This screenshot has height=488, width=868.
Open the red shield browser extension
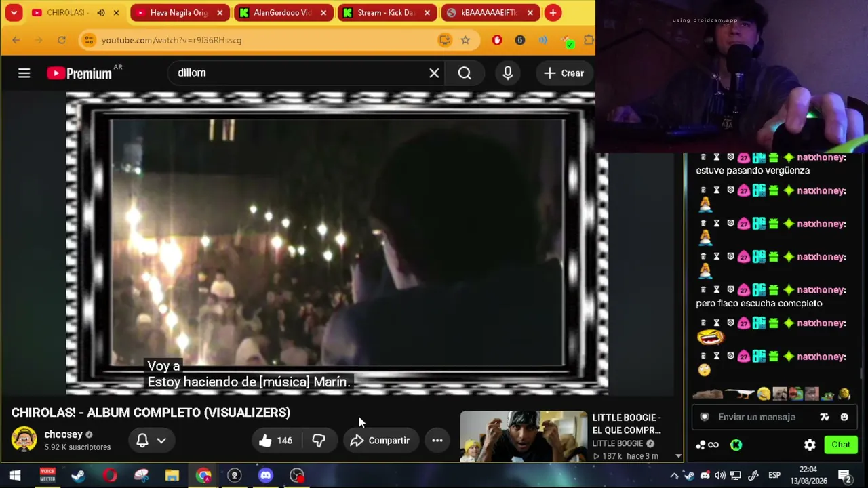point(497,40)
